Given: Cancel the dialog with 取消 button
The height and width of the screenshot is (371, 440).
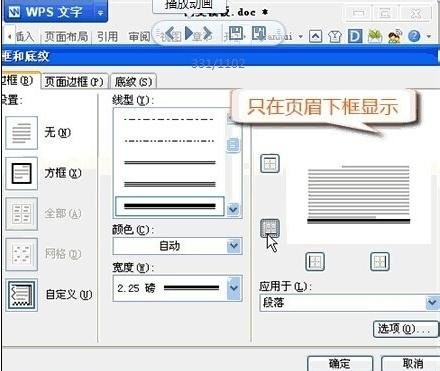Looking at the screenshot, I should coord(412,363).
